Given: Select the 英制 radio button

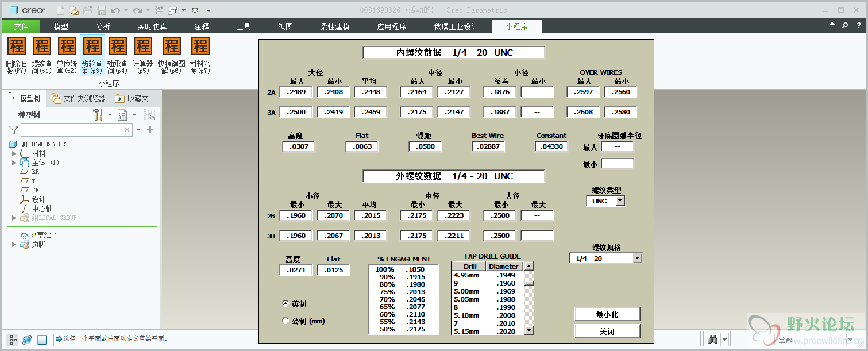Looking at the screenshot, I should point(286,303).
